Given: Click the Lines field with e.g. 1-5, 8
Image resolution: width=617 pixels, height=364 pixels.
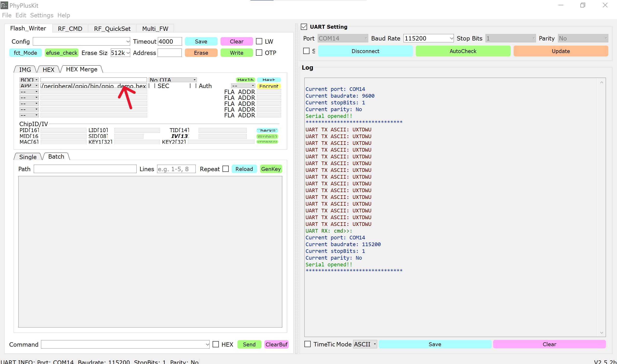Looking at the screenshot, I should coord(176,169).
